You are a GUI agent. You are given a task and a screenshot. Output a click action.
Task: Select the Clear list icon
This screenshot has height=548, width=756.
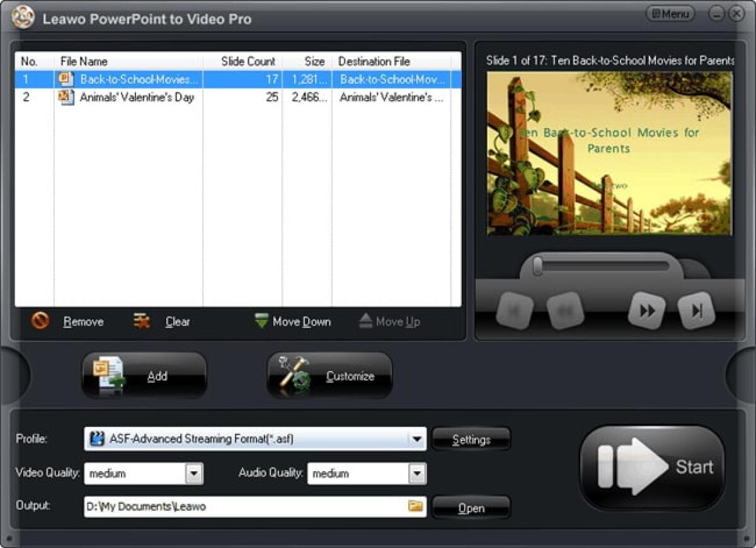tap(142, 320)
